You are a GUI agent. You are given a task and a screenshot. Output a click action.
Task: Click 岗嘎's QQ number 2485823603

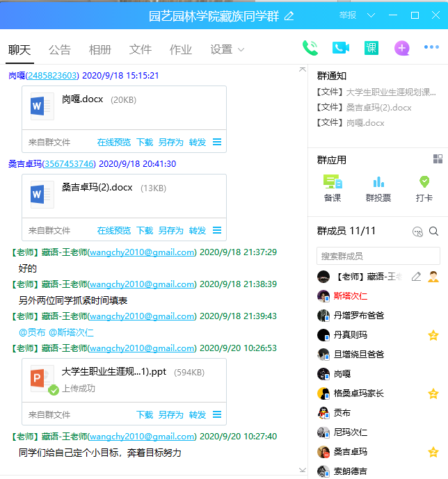[x=53, y=76]
